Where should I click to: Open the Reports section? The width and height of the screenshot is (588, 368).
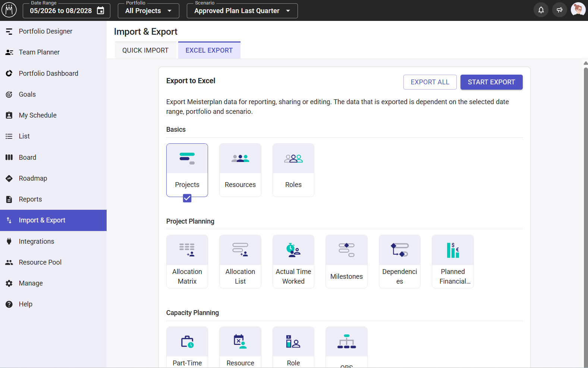[x=53, y=199]
